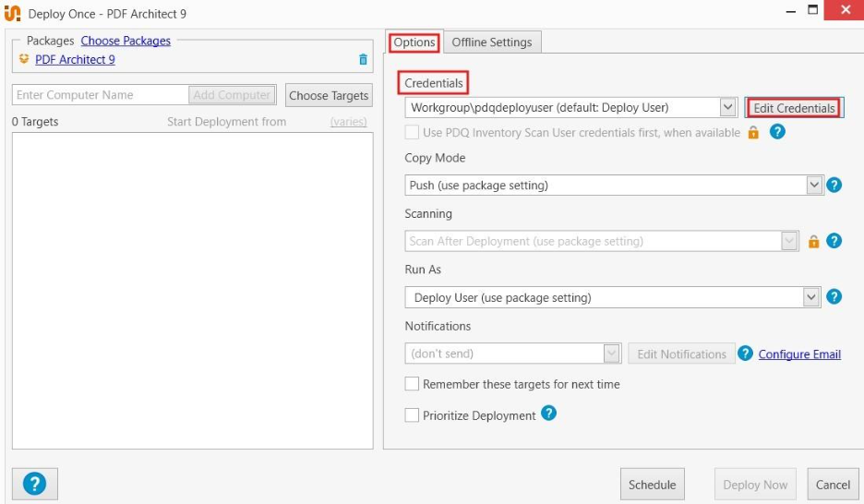Open help for Run As setting
The image size is (864, 504).
click(834, 297)
